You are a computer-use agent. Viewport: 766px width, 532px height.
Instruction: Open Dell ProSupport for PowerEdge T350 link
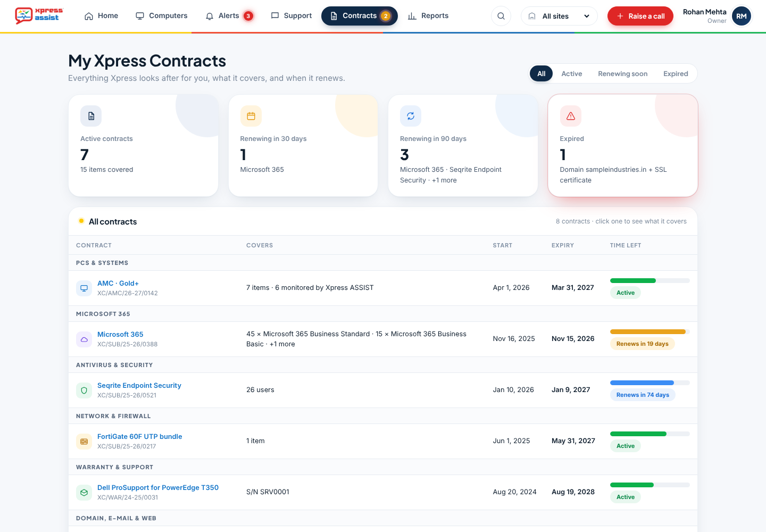158,488
